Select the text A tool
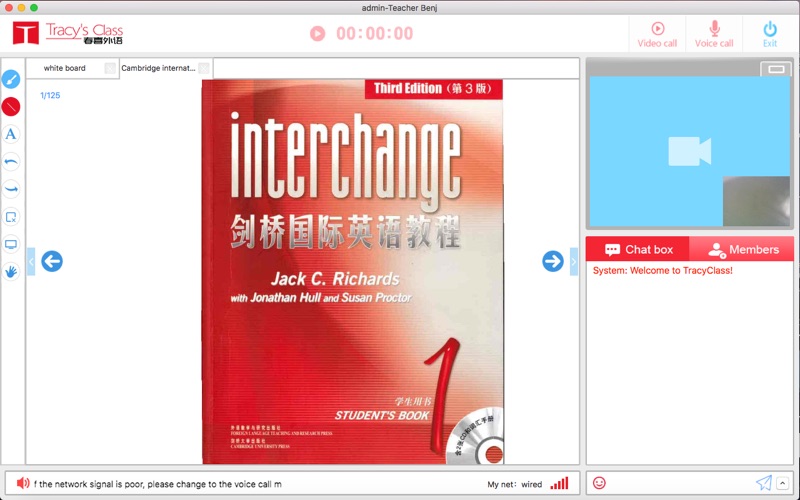 click(11, 134)
